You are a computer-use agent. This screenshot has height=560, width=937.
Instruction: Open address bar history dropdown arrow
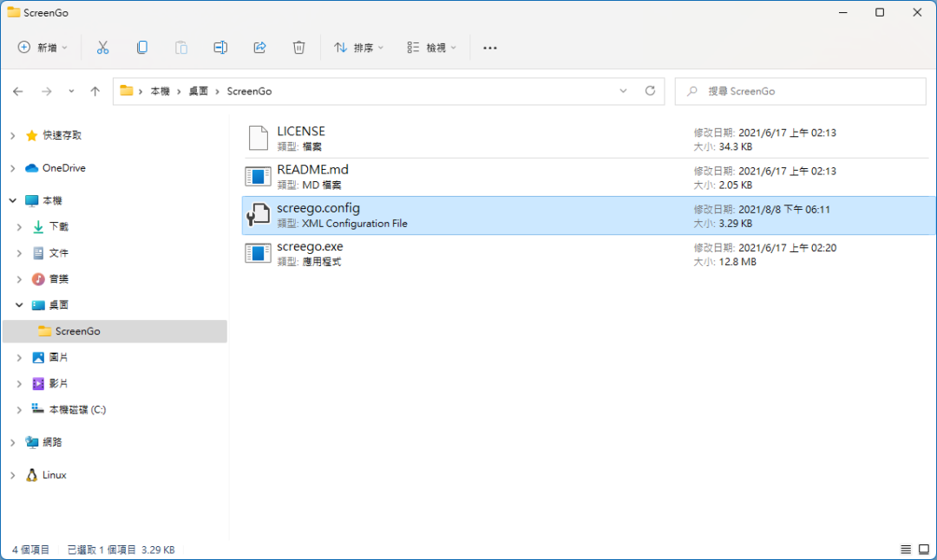point(623,91)
